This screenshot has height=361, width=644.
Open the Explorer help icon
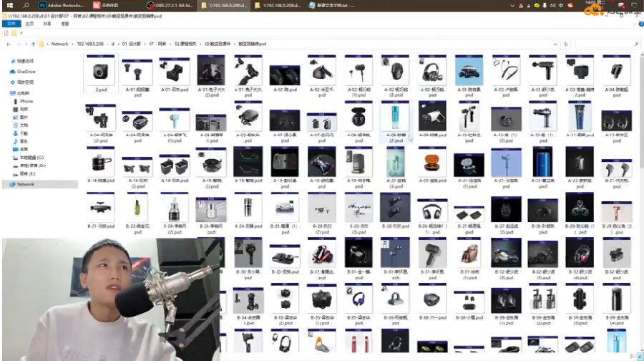pyautogui.click(x=638, y=24)
